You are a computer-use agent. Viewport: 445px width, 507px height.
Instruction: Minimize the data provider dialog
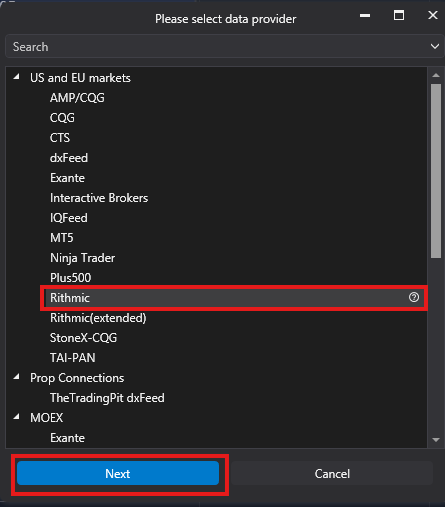click(365, 15)
